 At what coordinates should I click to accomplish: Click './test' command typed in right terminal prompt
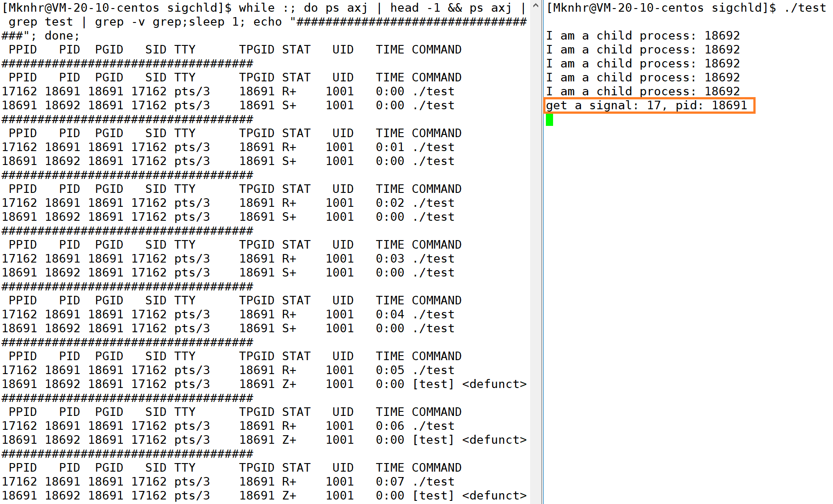click(805, 8)
